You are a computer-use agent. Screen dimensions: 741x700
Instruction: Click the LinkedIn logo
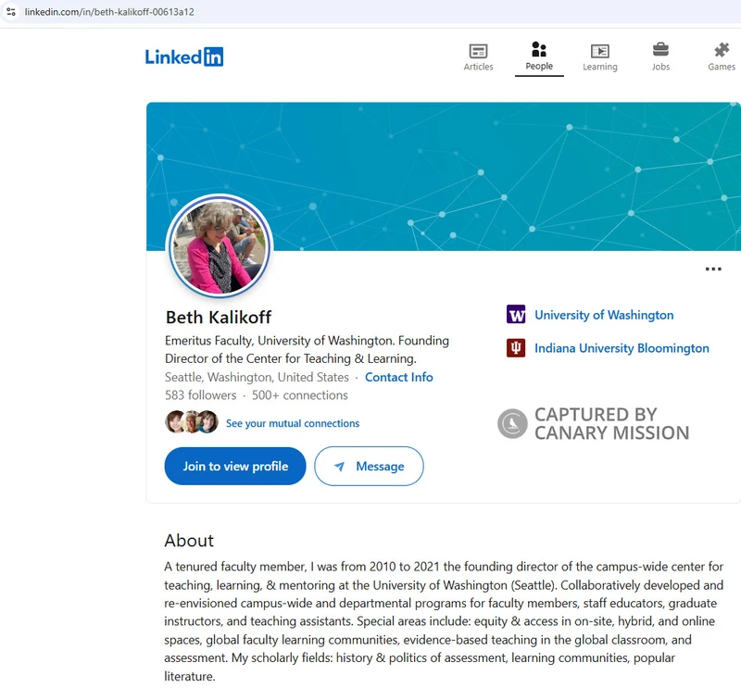(183, 57)
